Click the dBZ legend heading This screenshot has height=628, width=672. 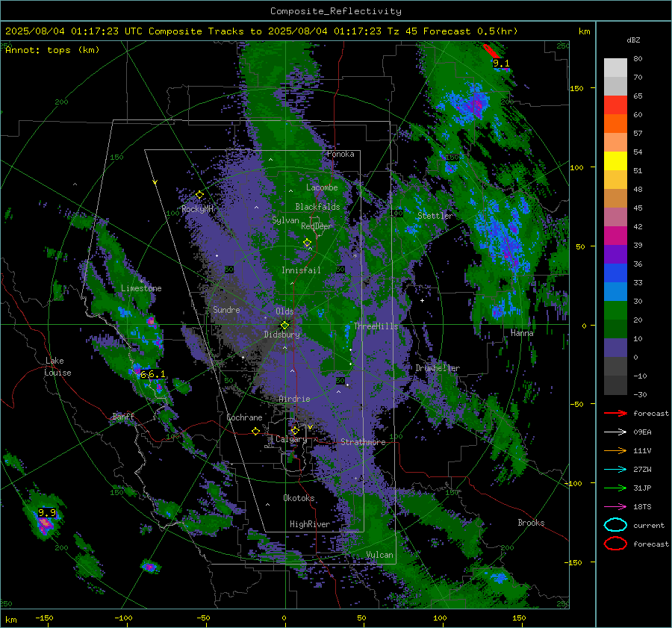(x=633, y=40)
